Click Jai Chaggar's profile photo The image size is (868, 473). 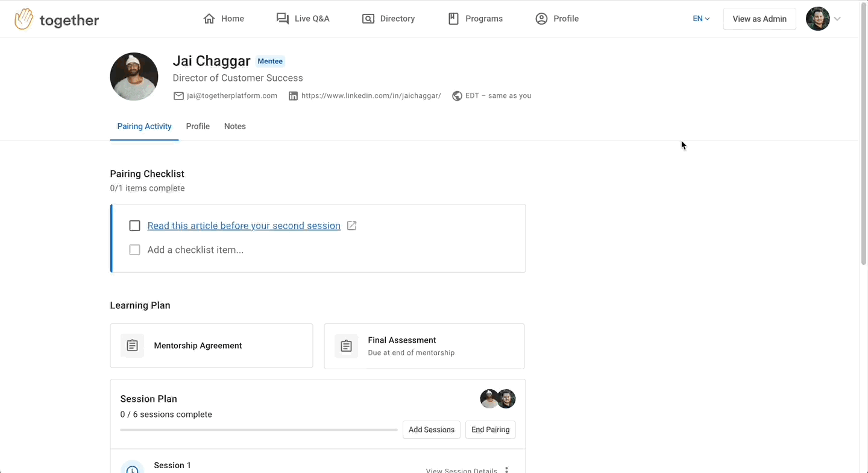click(134, 77)
